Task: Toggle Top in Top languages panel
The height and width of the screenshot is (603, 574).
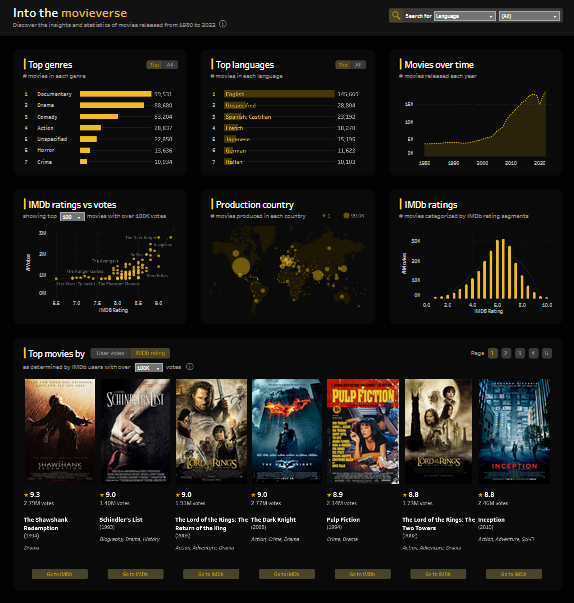Action: tap(343, 65)
